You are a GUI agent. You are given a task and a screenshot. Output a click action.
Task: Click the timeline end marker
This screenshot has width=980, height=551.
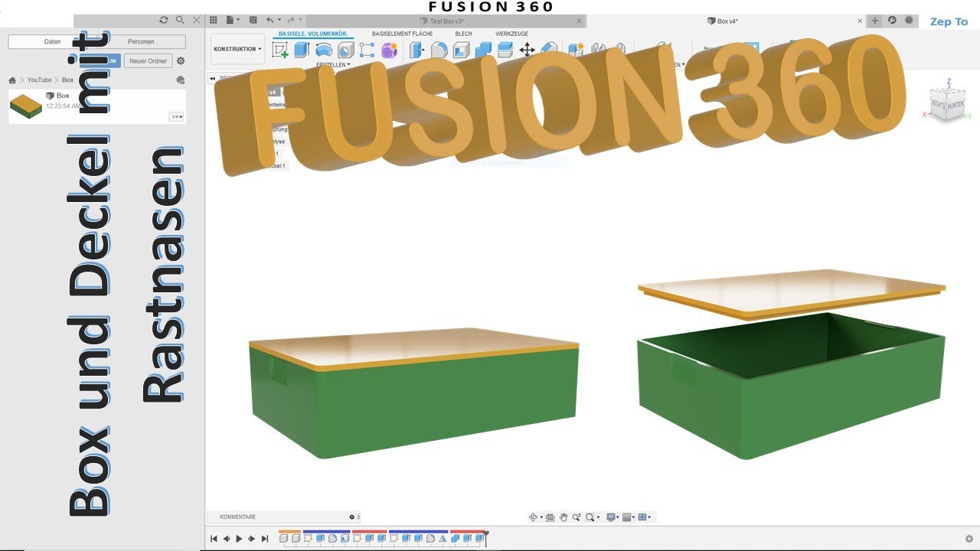coord(485,538)
